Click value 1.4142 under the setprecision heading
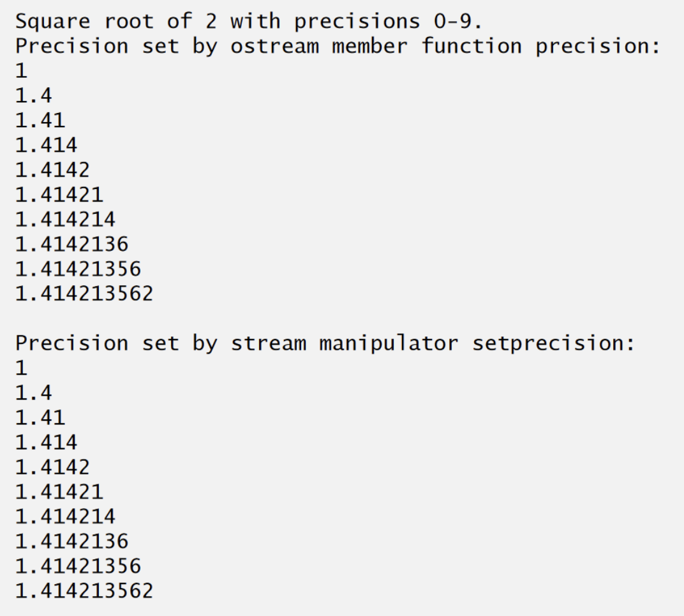684x616 pixels. tap(52, 467)
